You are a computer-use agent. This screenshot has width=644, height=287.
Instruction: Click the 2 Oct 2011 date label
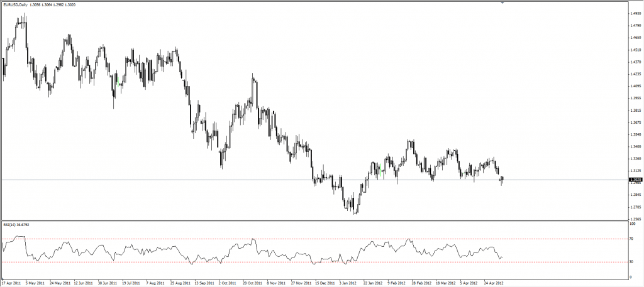click(228, 283)
